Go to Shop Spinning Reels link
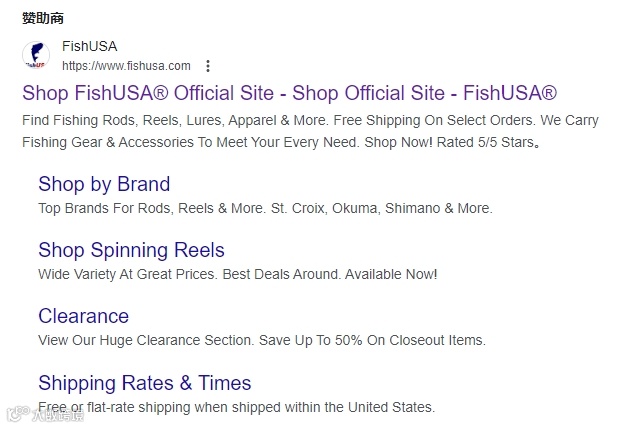The width and height of the screenshot is (632, 428). click(x=131, y=250)
